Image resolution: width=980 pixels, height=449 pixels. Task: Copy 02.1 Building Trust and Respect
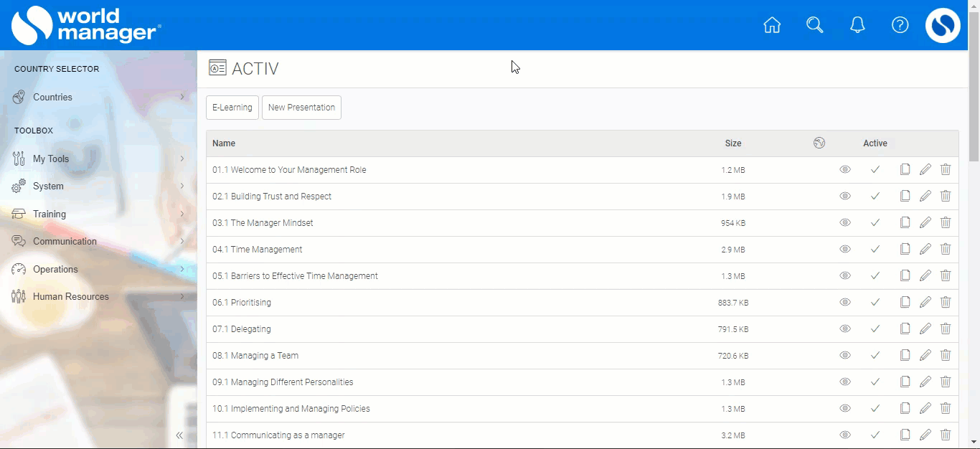tap(905, 197)
